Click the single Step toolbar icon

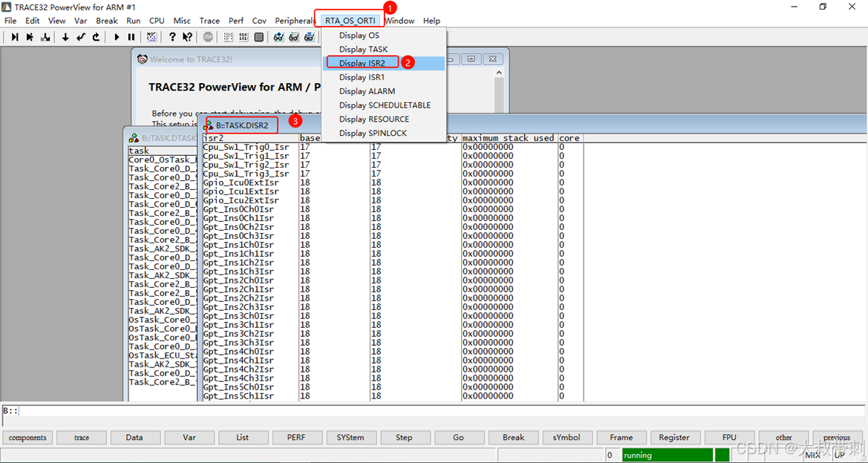tap(15, 37)
